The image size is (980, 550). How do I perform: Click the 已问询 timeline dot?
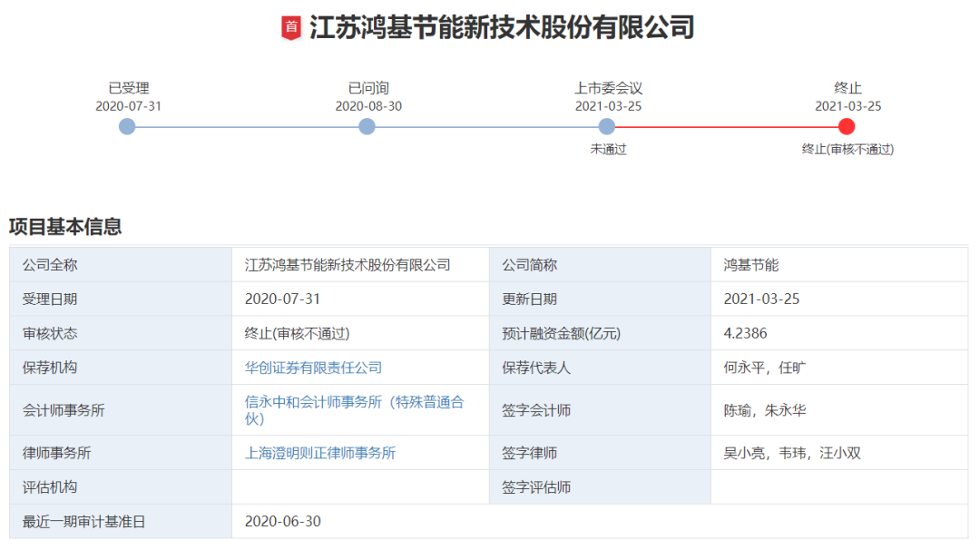[367, 127]
